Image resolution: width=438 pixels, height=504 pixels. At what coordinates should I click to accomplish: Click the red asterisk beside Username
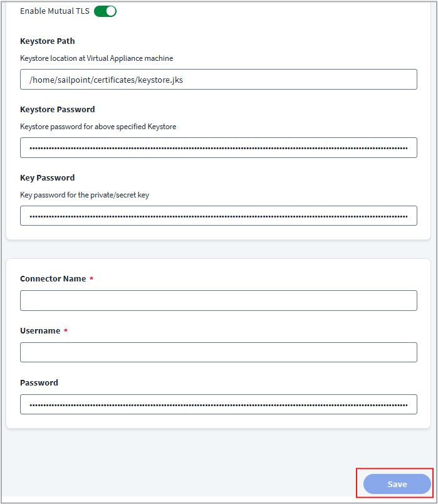[x=66, y=331]
